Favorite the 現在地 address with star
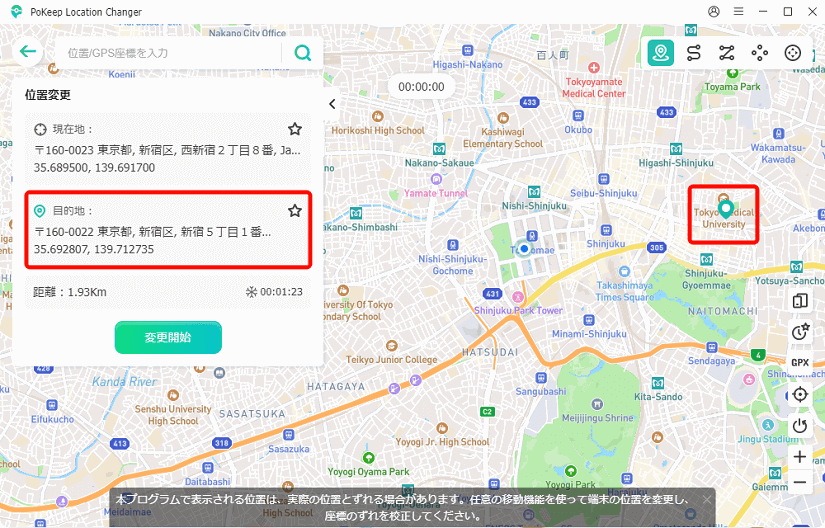 (295, 129)
